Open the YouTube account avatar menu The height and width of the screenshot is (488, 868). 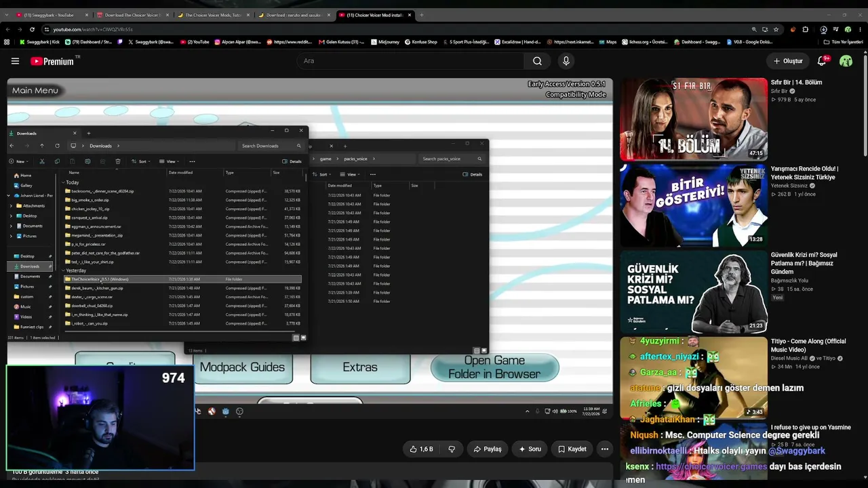point(846,61)
